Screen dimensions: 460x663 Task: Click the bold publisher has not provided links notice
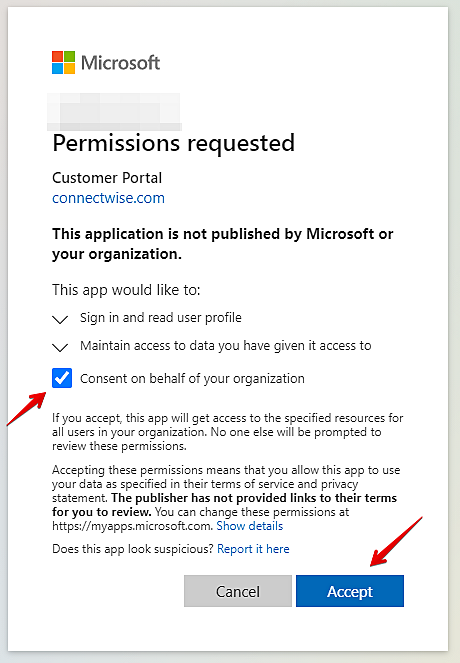(x=224, y=505)
